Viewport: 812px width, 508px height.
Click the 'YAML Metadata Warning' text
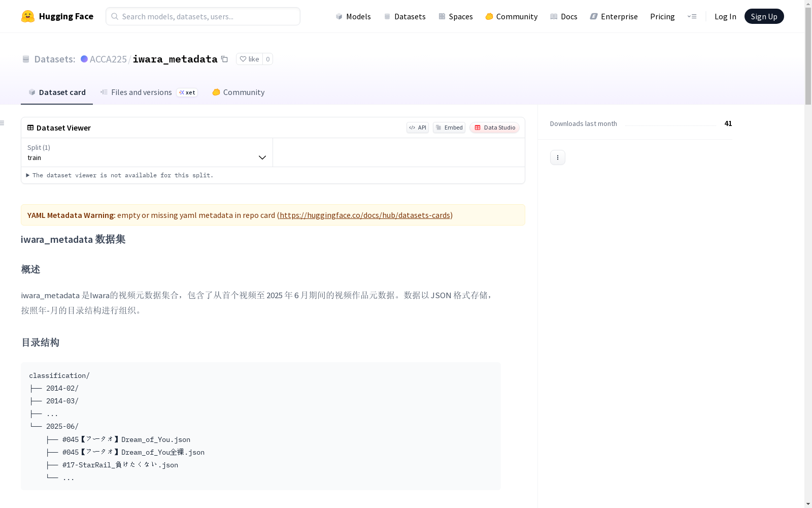click(72, 215)
